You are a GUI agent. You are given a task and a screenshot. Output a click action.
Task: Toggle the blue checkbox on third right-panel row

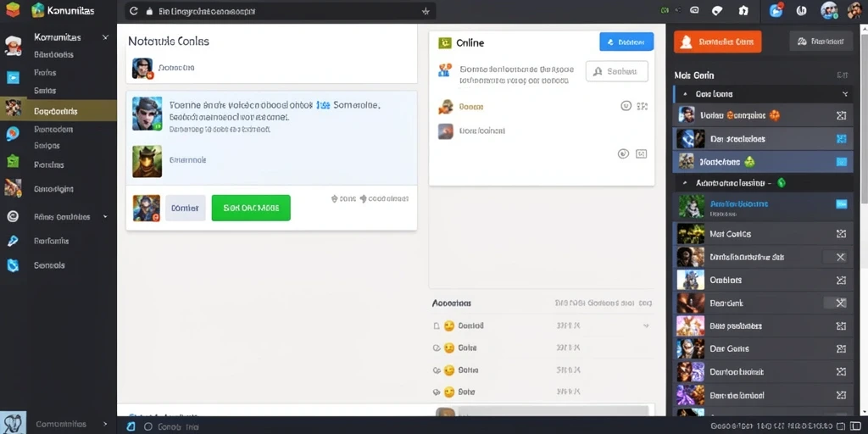[x=842, y=162]
